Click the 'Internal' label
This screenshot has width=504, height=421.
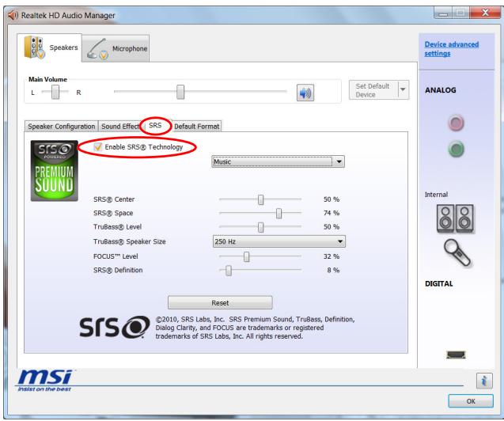tap(436, 195)
